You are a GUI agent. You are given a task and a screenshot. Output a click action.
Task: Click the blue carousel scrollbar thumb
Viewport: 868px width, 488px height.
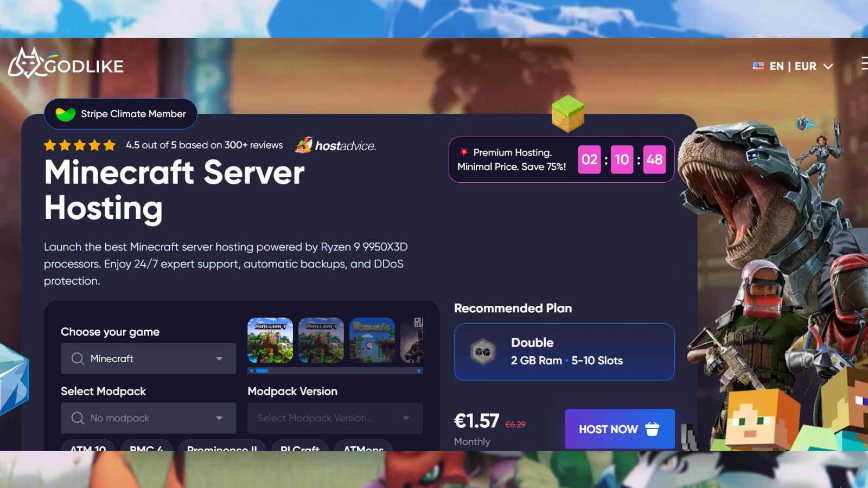click(262, 371)
